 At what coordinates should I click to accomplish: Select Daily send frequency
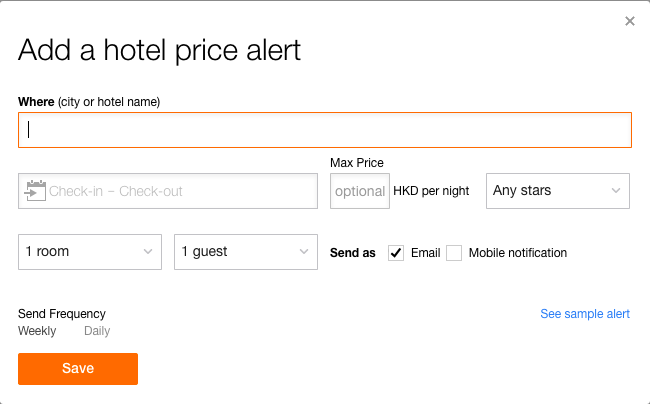pyautogui.click(x=97, y=331)
